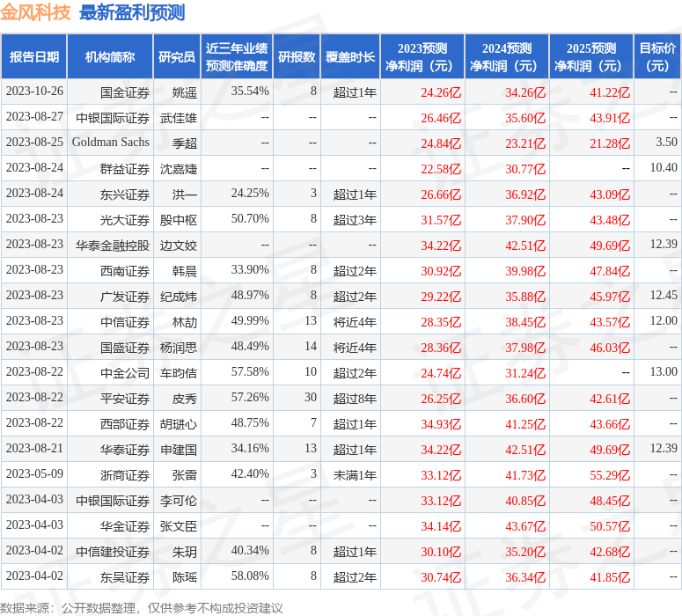Sort by 2023预测净利润 column header

point(422,57)
